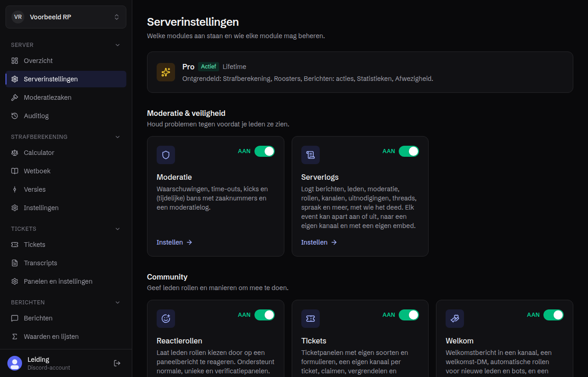Click the Pro sparkles icon

(x=166, y=72)
